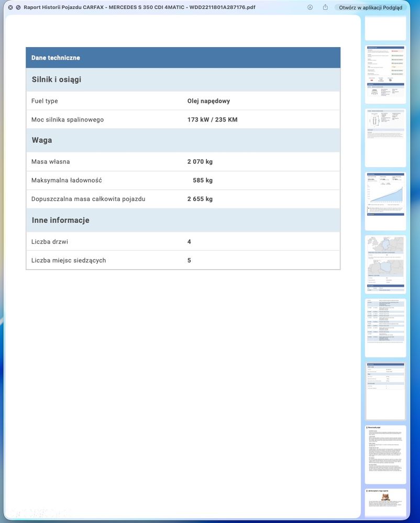Click the 'Olej napędowy' value

(x=208, y=101)
